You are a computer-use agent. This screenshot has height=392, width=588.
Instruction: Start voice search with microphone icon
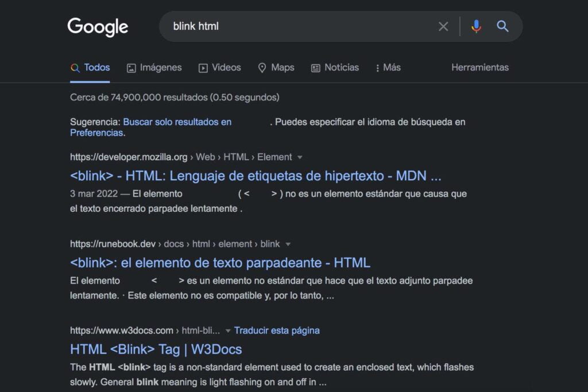[x=476, y=26]
